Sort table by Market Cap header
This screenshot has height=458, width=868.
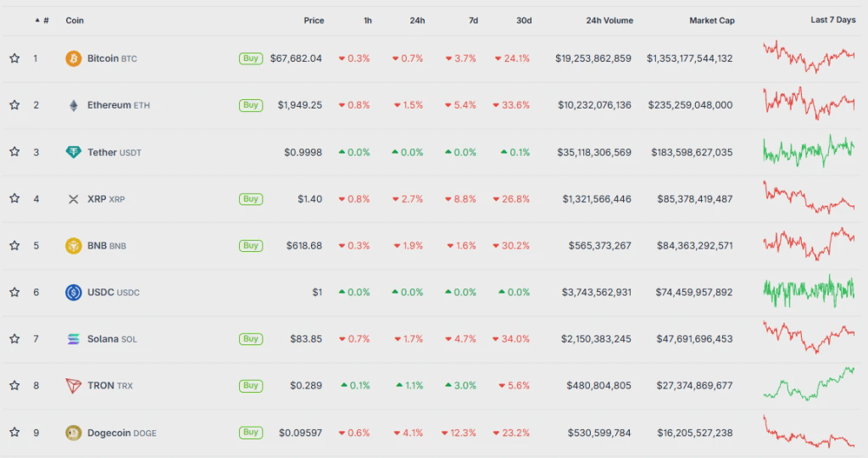tap(711, 20)
